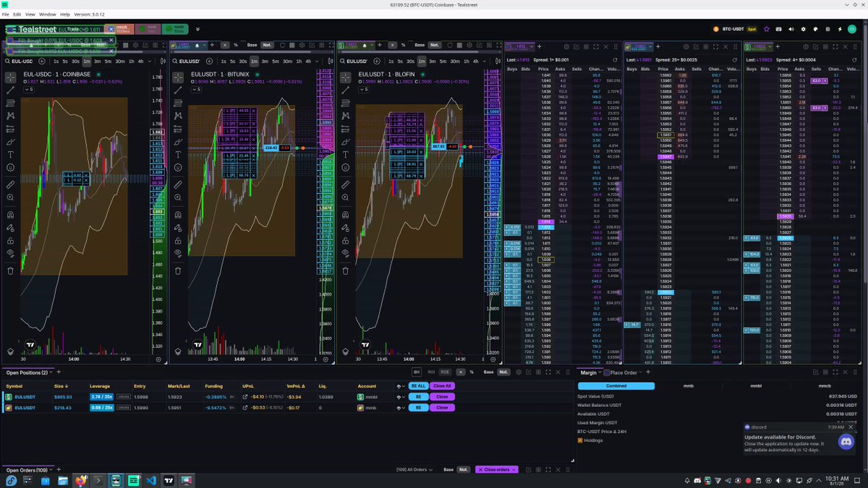Viewport: 868px width, 488px height.
Task: Click the Bitunix chart symbol search field
Action: tap(188, 61)
